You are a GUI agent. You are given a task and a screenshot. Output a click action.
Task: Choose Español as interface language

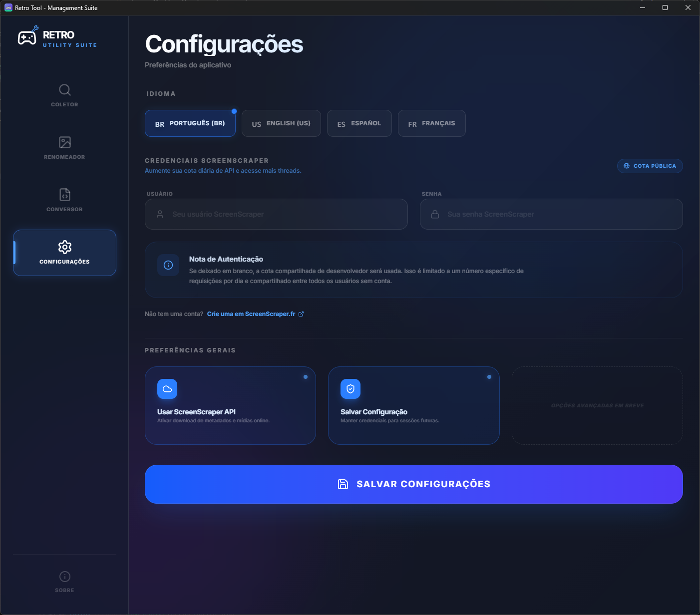tap(359, 123)
